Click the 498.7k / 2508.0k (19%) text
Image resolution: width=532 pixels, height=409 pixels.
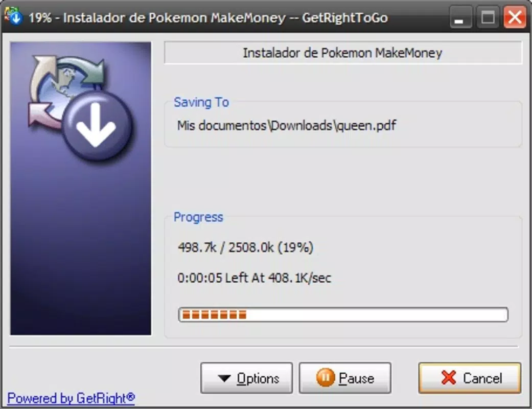(245, 247)
